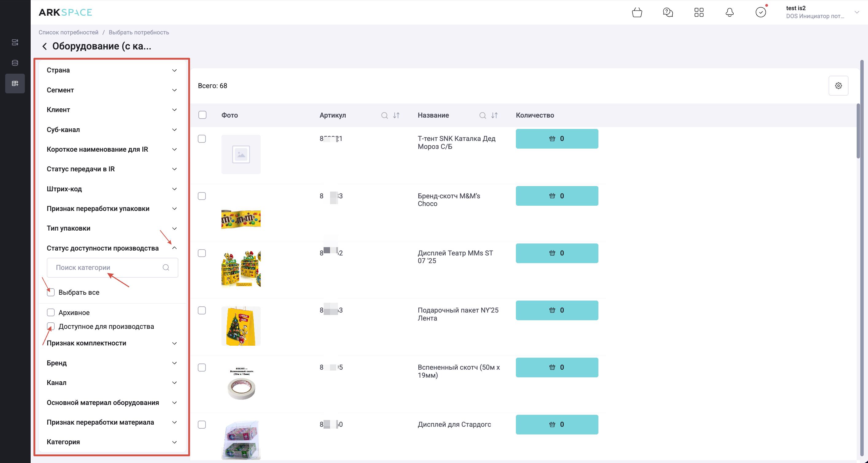Open the chat support icon
Screen dimensions: 868x463
tap(667, 13)
